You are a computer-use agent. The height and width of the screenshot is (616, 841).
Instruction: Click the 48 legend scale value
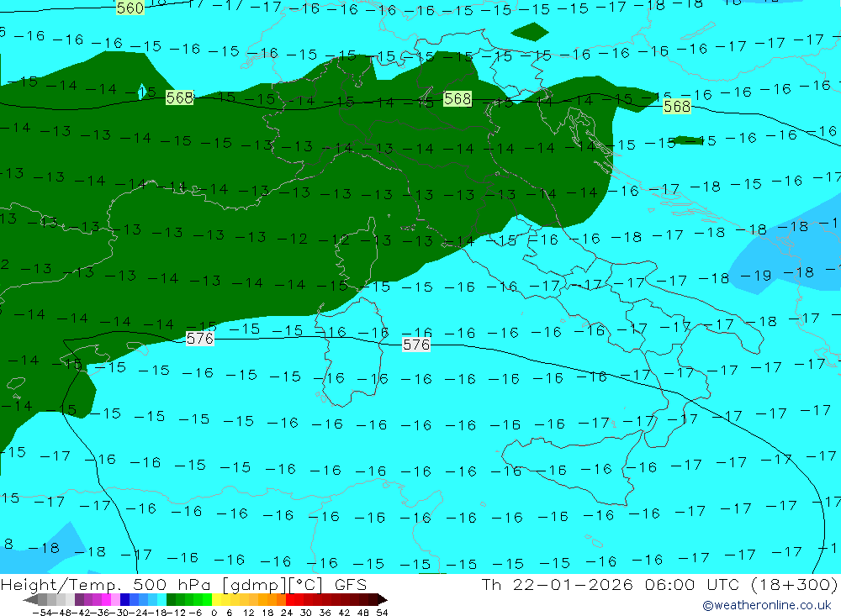pos(362,613)
